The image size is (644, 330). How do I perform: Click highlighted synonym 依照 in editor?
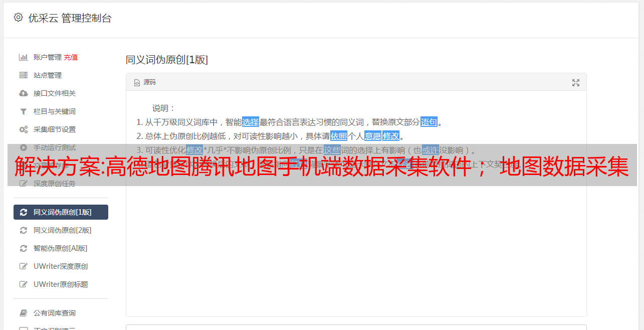click(339, 136)
